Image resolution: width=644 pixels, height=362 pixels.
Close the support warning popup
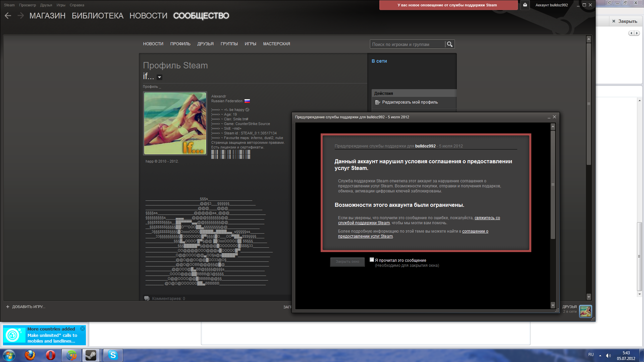coord(554,117)
